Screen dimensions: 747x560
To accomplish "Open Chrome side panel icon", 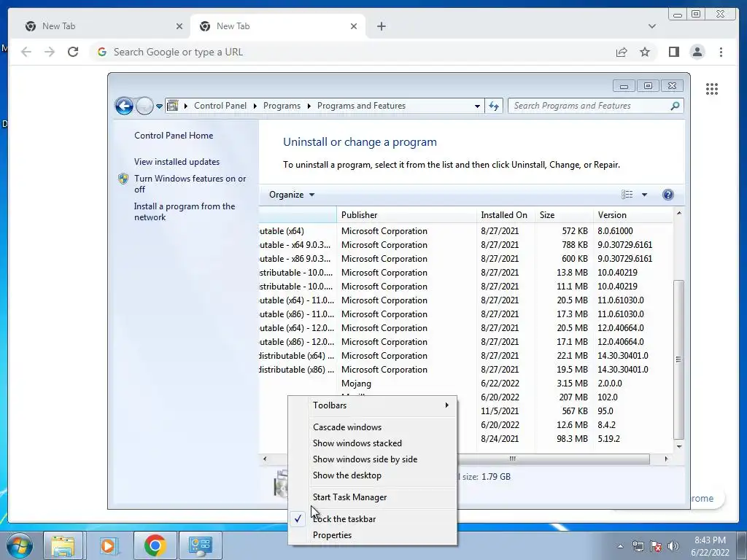I will [x=673, y=52].
